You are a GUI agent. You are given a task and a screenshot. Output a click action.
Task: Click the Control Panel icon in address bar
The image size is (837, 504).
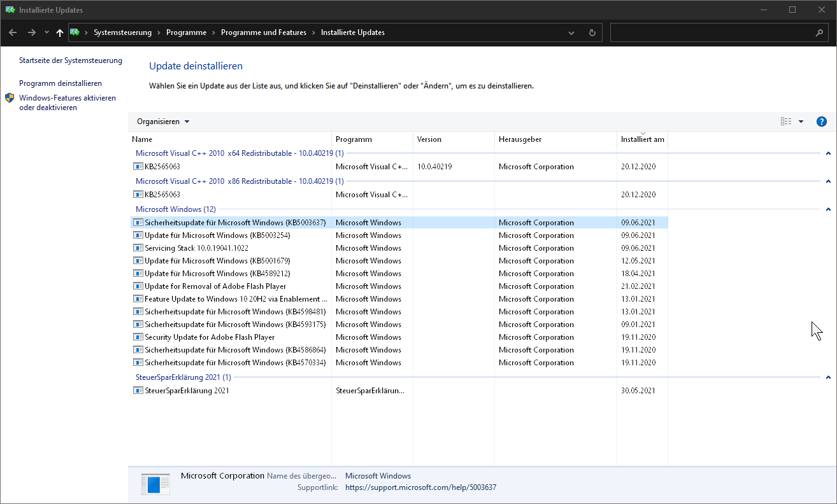(x=75, y=32)
